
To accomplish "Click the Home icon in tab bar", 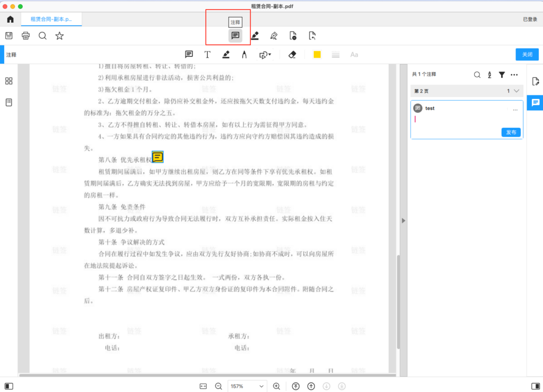I will point(10,19).
